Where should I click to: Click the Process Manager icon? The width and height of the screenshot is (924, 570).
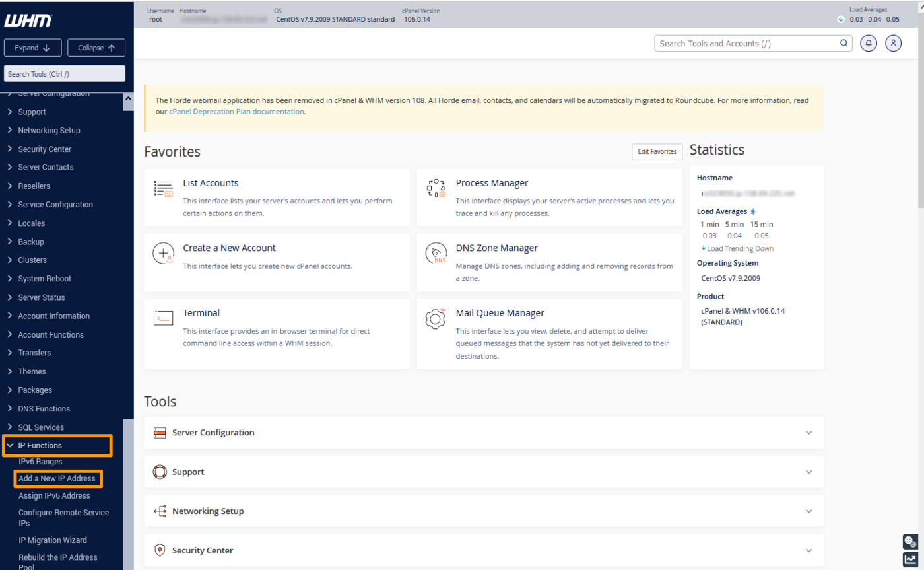point(436,189)
